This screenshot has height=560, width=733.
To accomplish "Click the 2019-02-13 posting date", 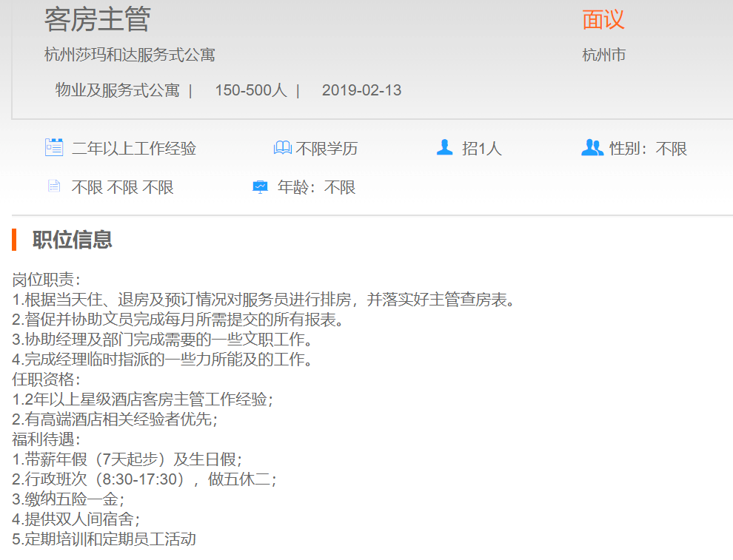I will point(361,90).
